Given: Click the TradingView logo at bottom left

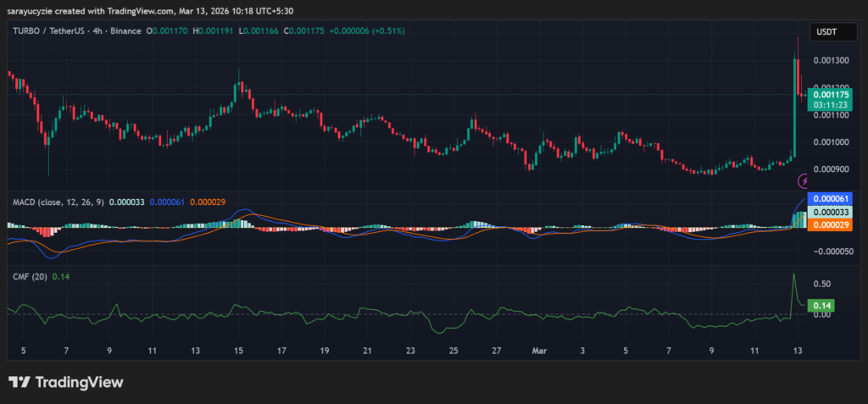Looking at the screenshot, I should pyautogui.click(x=66, y=382).
